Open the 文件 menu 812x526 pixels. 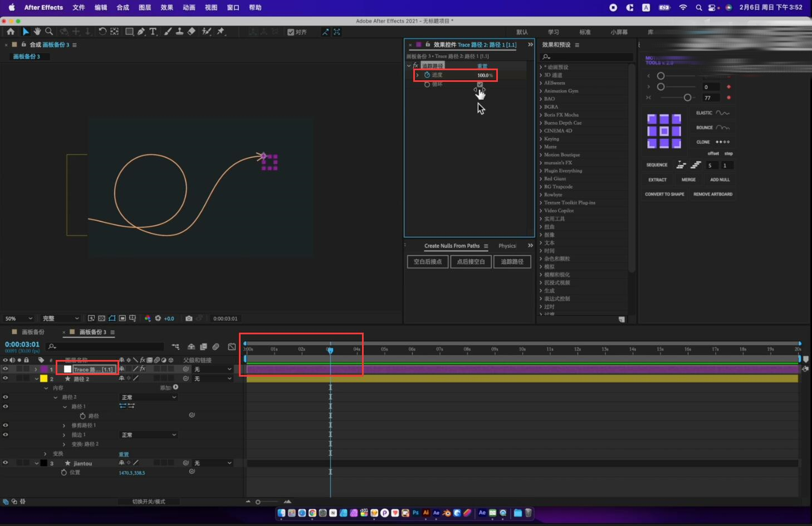click(79, 8)
